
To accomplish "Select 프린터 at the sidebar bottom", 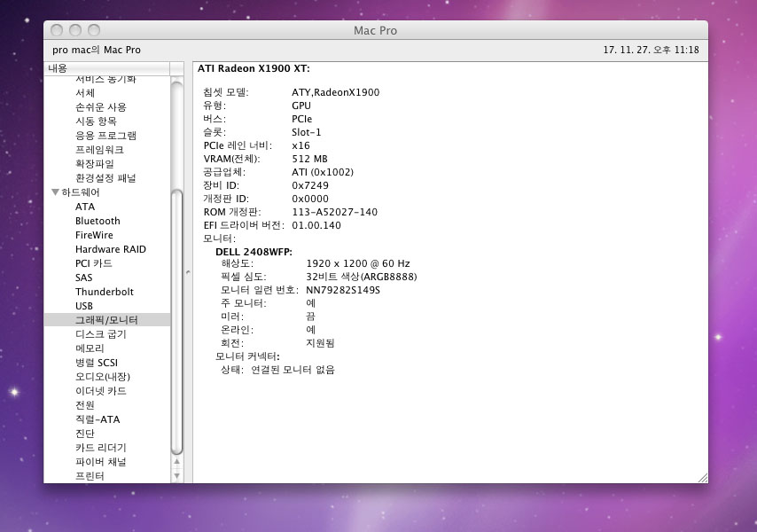I will pyautogui.click(x=90, y=476).
